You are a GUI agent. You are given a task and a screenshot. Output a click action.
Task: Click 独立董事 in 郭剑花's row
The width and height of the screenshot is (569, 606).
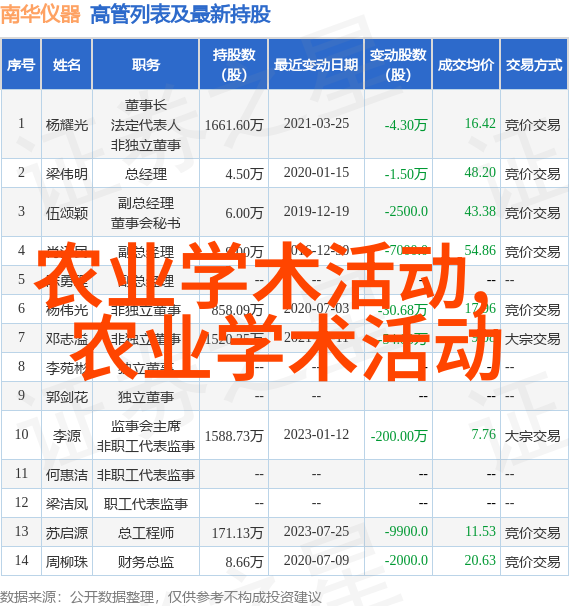click(146, 397)
